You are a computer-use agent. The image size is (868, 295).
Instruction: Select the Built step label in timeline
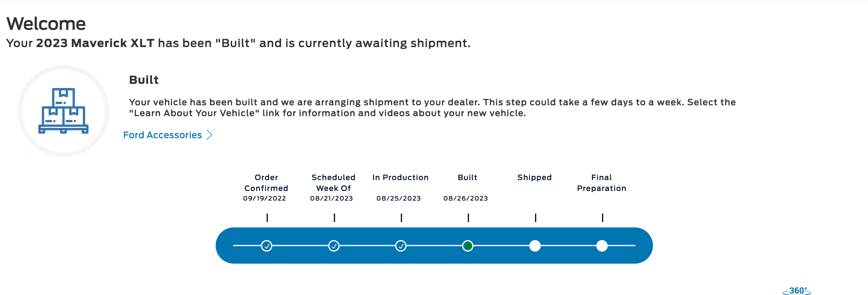tap(467, 177)
